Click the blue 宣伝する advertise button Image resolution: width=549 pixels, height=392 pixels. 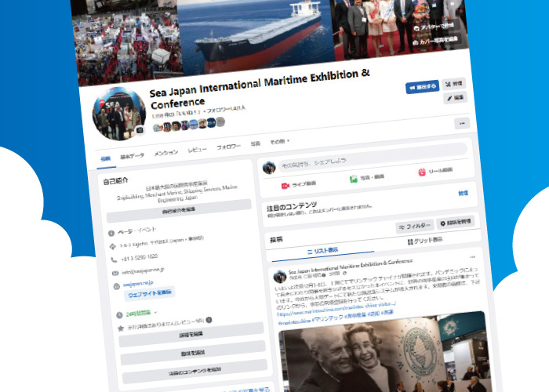coord(422,87)
